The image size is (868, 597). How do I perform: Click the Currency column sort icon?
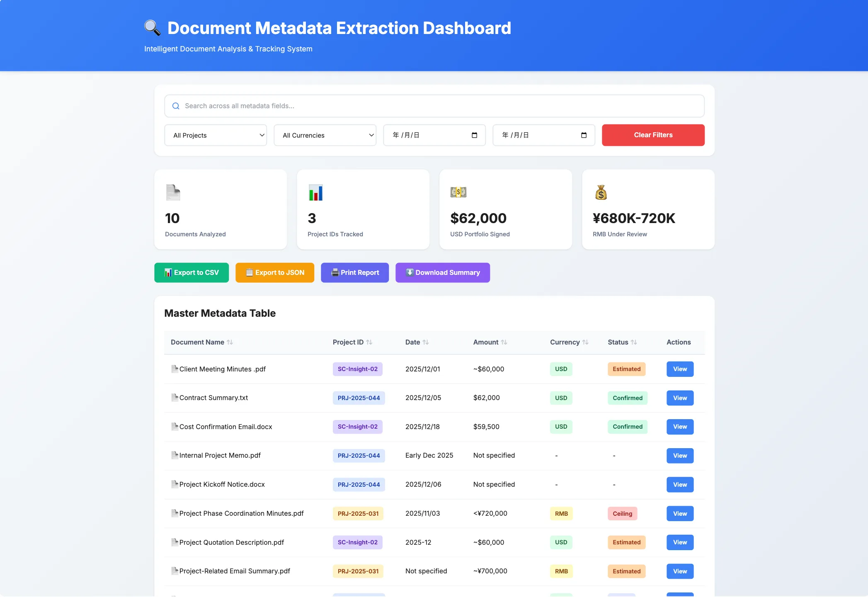click(585, 342)
